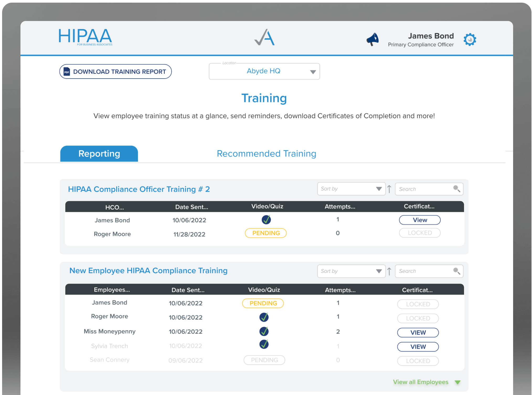Screen dimensions: 532x395
Task: View Miss Moneypenny's certificate
Action: click(x=418, y=332)
